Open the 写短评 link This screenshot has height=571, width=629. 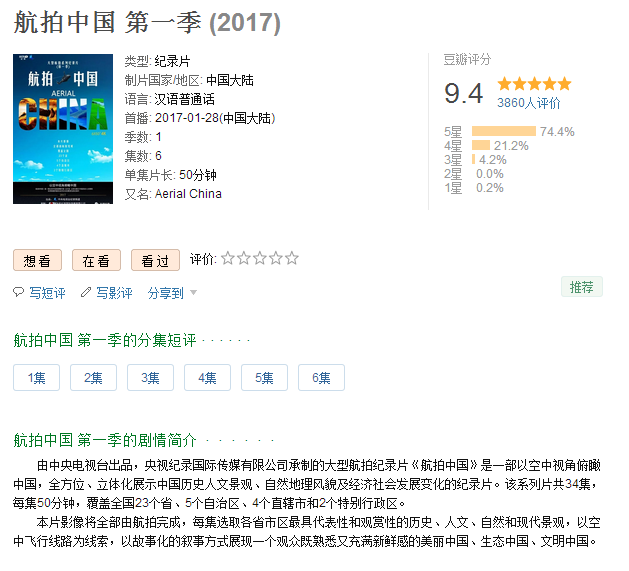pyautogui.click(x=47, y=293)
